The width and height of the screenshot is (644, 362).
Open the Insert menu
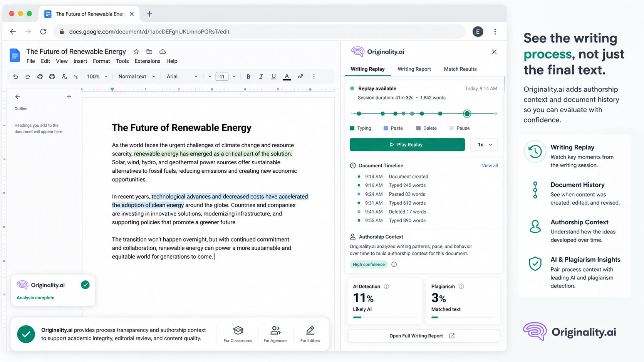tap(80, 61)
